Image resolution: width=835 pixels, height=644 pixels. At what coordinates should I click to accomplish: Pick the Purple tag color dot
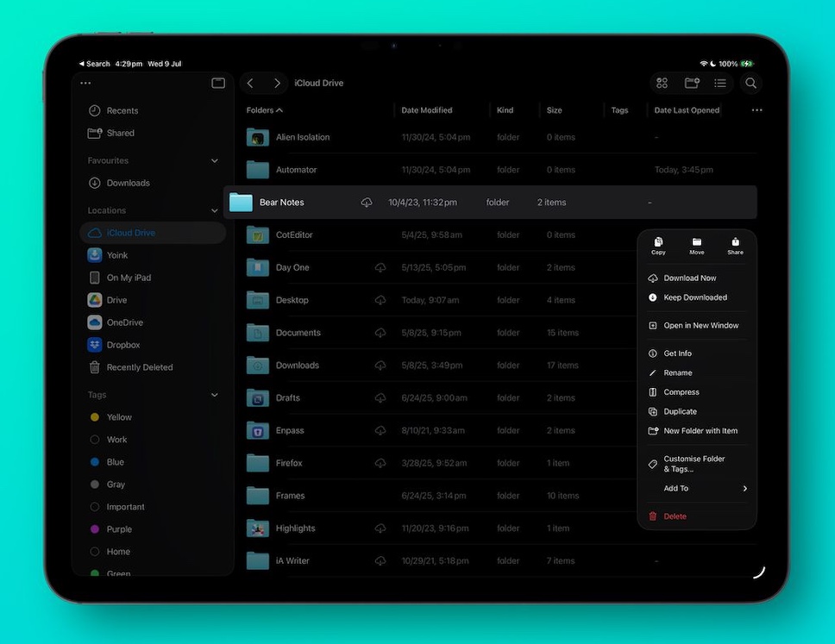[x=95, y=529]
